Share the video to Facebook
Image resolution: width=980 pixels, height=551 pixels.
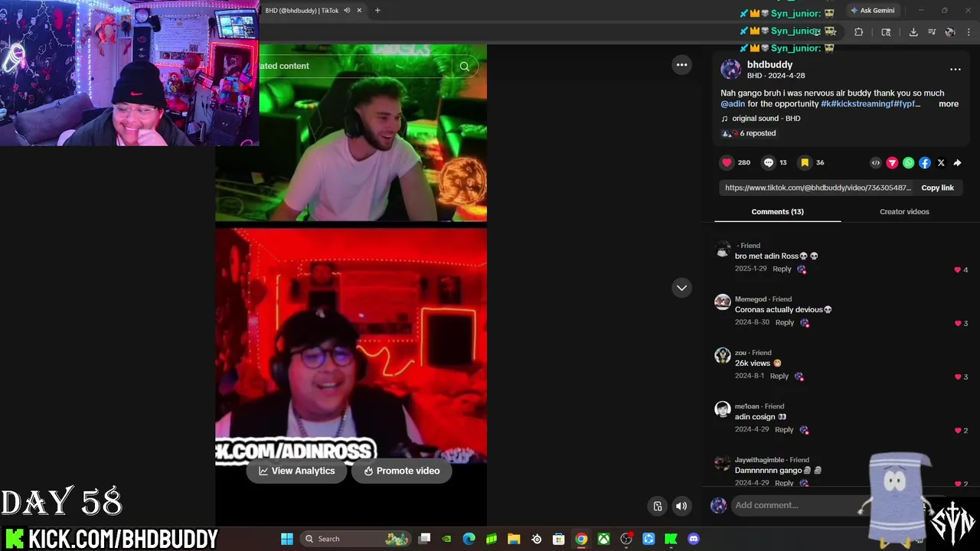(x=925, y=163)
